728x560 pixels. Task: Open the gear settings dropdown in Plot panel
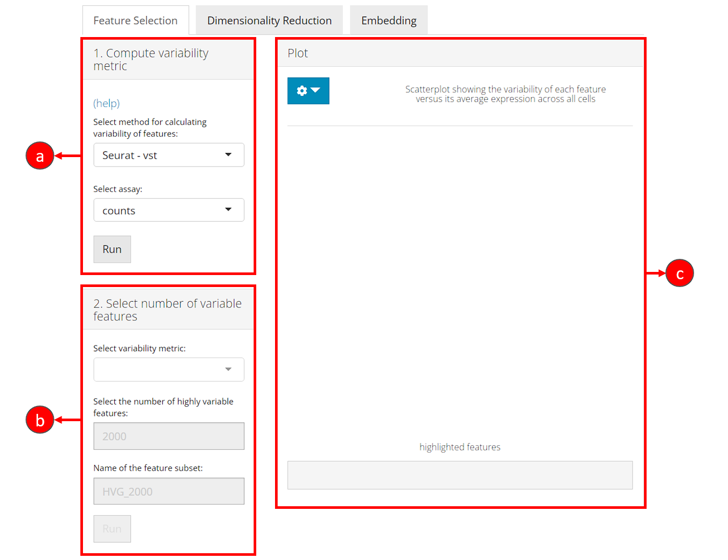[x=308, y=91]
